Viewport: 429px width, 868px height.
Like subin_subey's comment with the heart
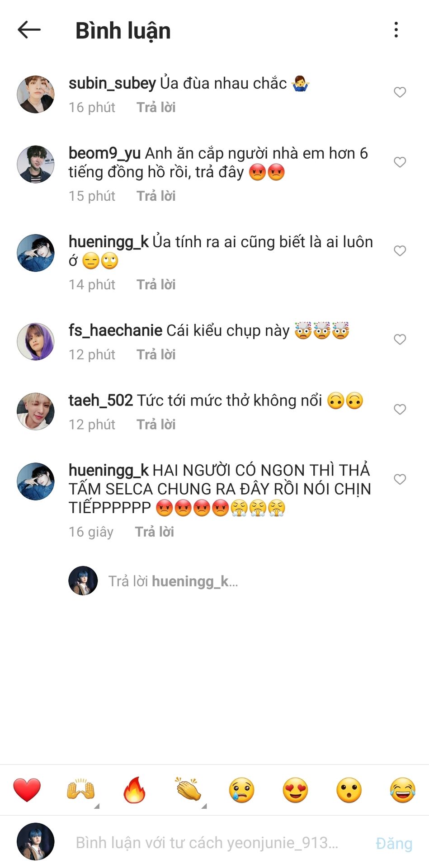tap(400, 92)
